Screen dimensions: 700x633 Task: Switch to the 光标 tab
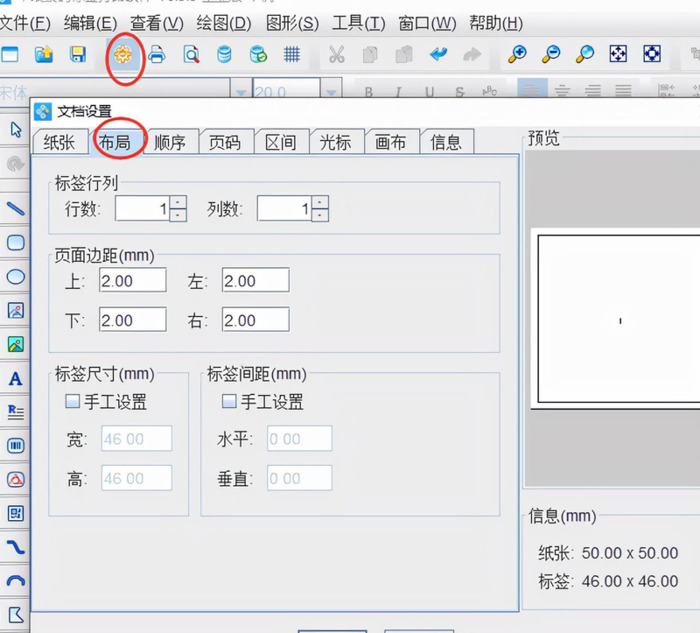tap(335, 142)
